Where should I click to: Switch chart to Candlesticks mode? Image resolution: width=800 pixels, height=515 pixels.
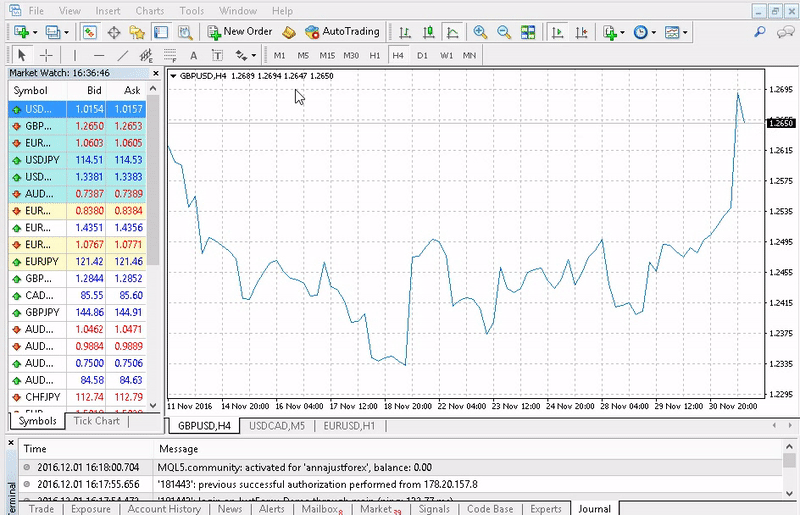(428, 32)
